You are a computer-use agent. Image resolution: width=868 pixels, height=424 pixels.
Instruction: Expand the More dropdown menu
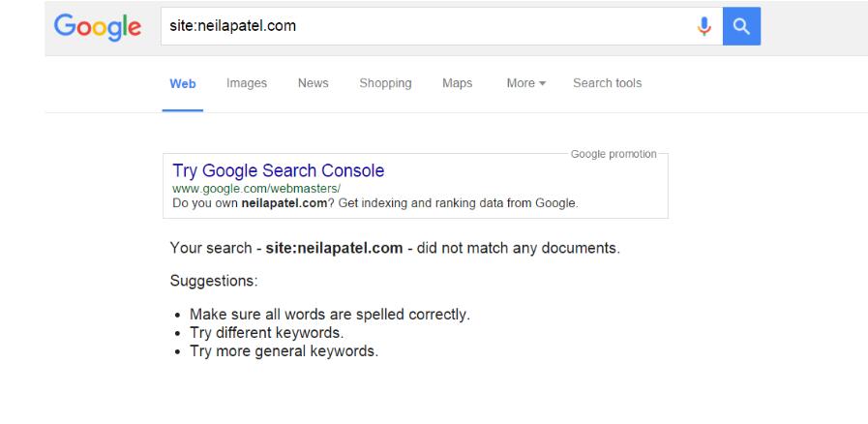tap(525, 84)
